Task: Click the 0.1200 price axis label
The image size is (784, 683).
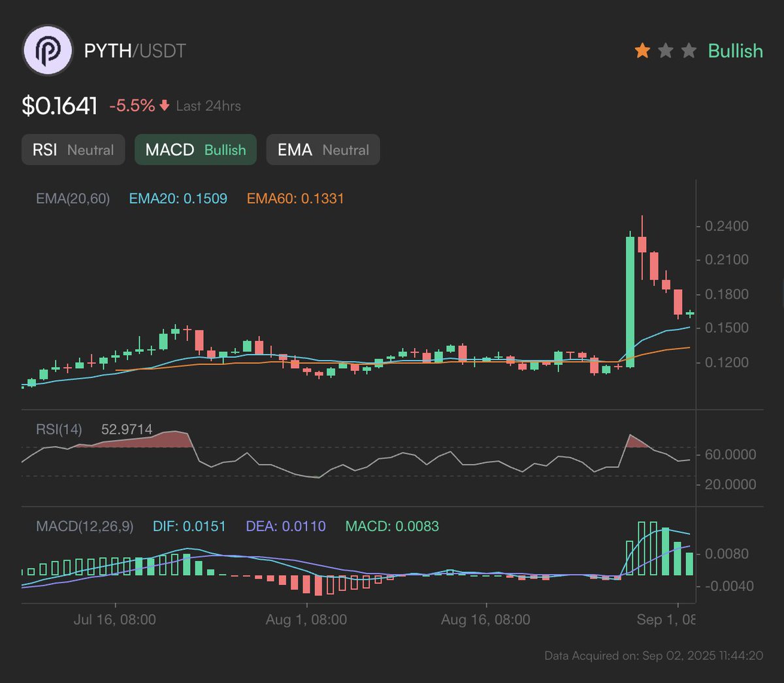Action: click(x=727, y=362)
